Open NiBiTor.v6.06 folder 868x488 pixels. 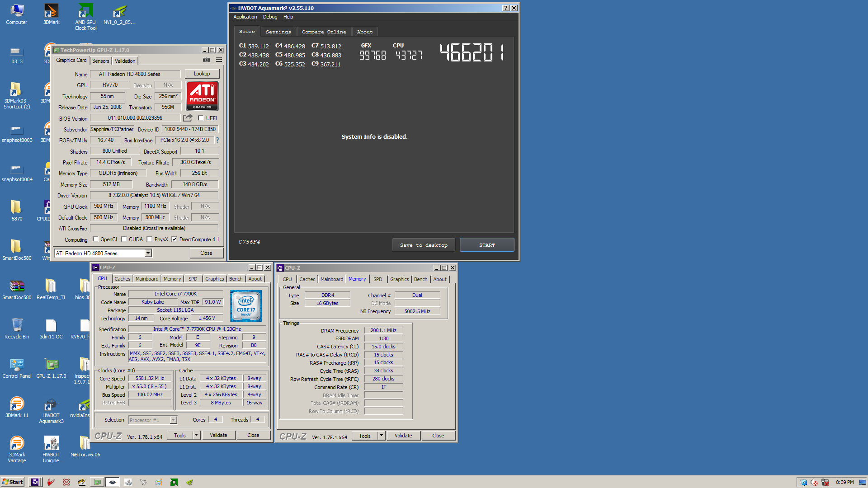pyautogui.click(x=85, y=446)
